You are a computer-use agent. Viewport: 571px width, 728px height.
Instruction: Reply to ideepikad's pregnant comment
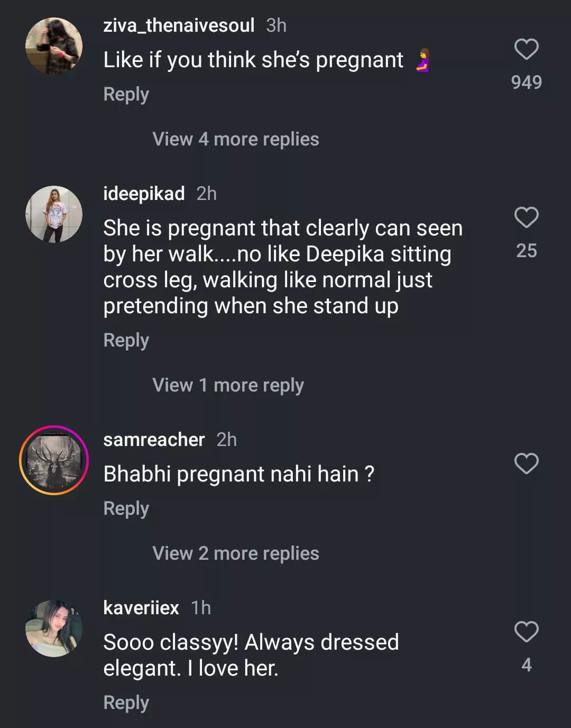point(126,340)
